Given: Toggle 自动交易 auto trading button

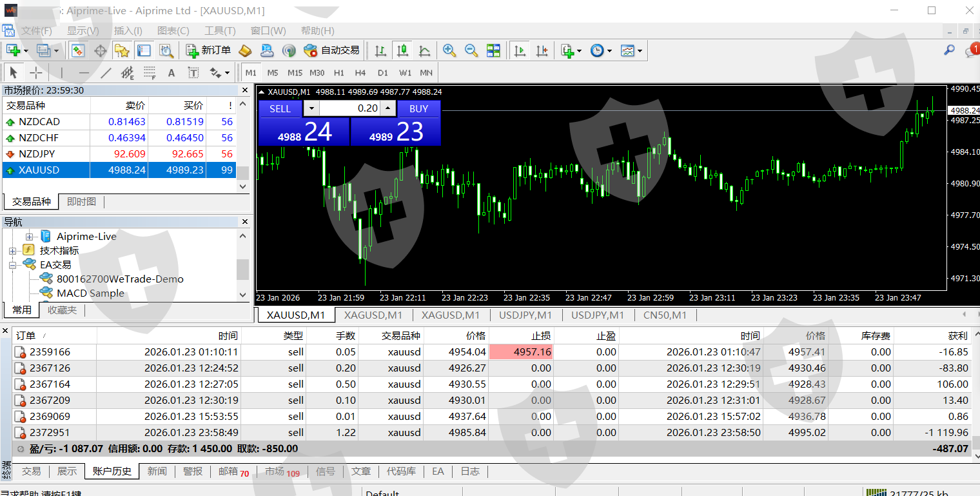Looking at the screenshot, I should point(331,50).
